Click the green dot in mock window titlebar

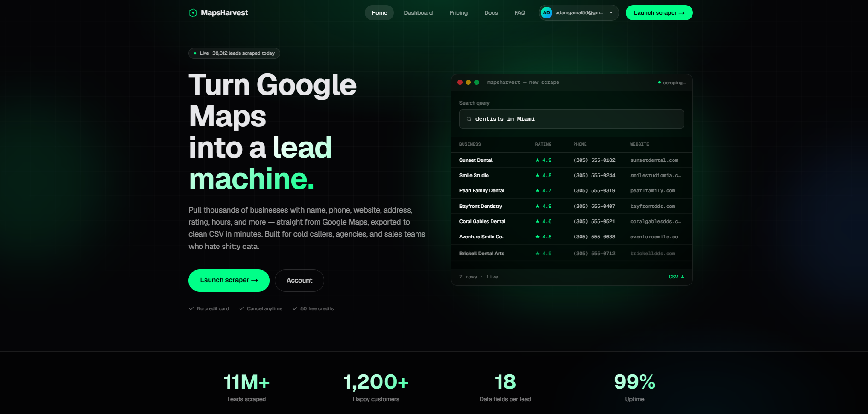point(476,83)
